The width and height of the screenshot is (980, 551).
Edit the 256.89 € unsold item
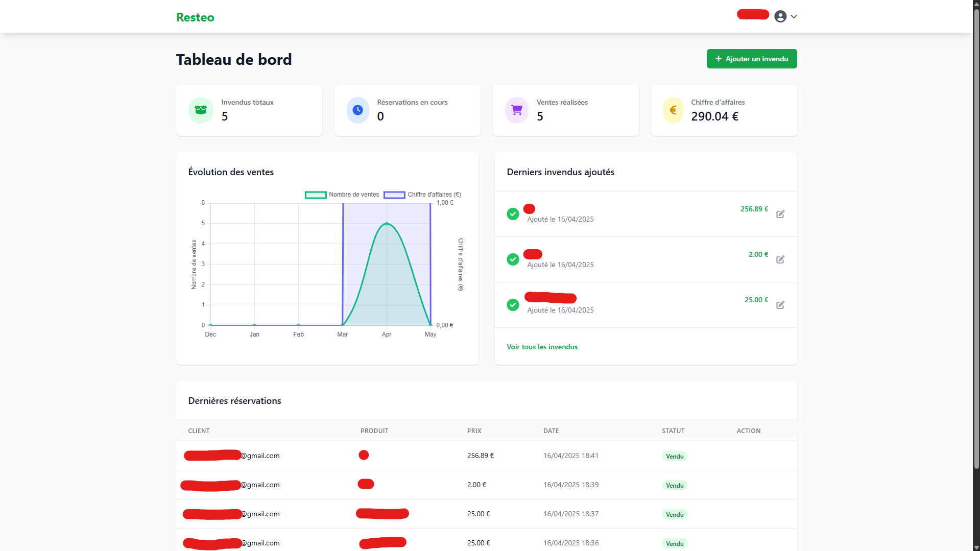pyautogui.click(x=780, y=214)
